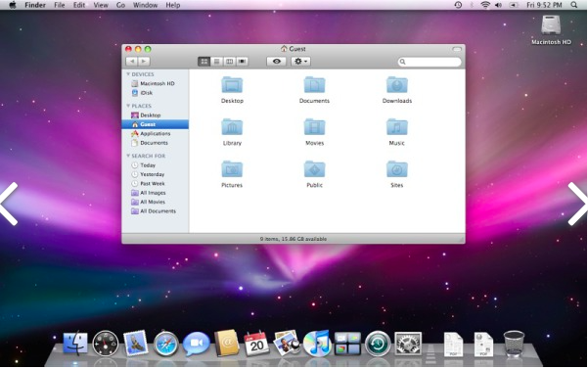
Task: Launch Dashboard from the Dock
Action: [x=106, y=344]
